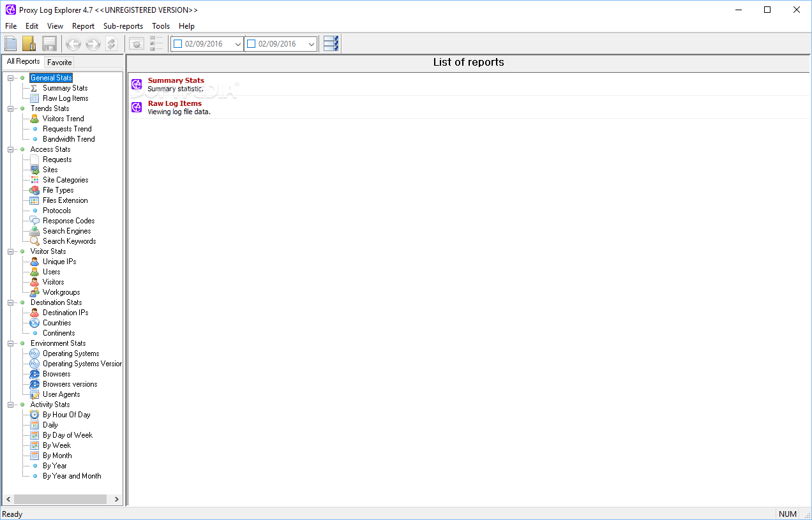Viewport: 812px width, 520px height.
Task: Click the Countries globe icon
Action: pos(34,323)
